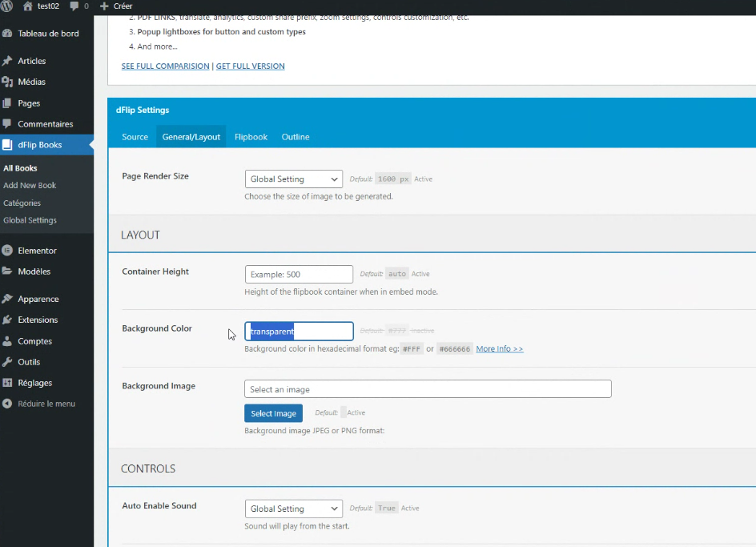Switch to the Outline tab
756x547 pixels.
296,137
